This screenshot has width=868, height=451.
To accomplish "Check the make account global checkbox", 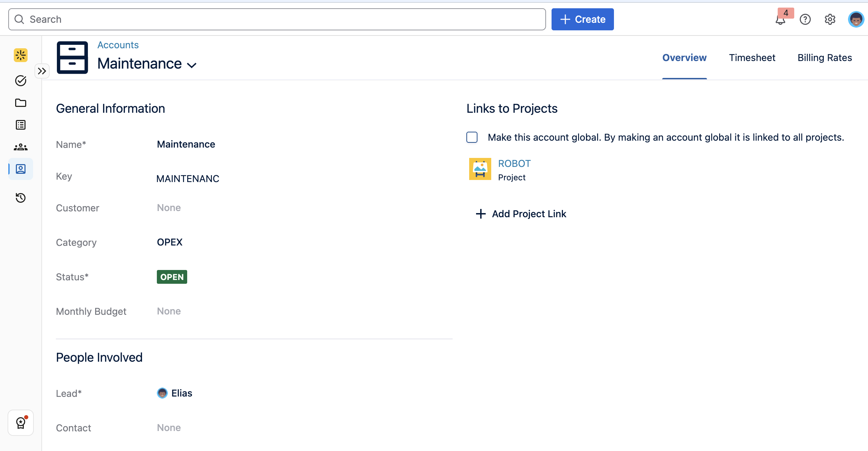I will click(472, 137).
